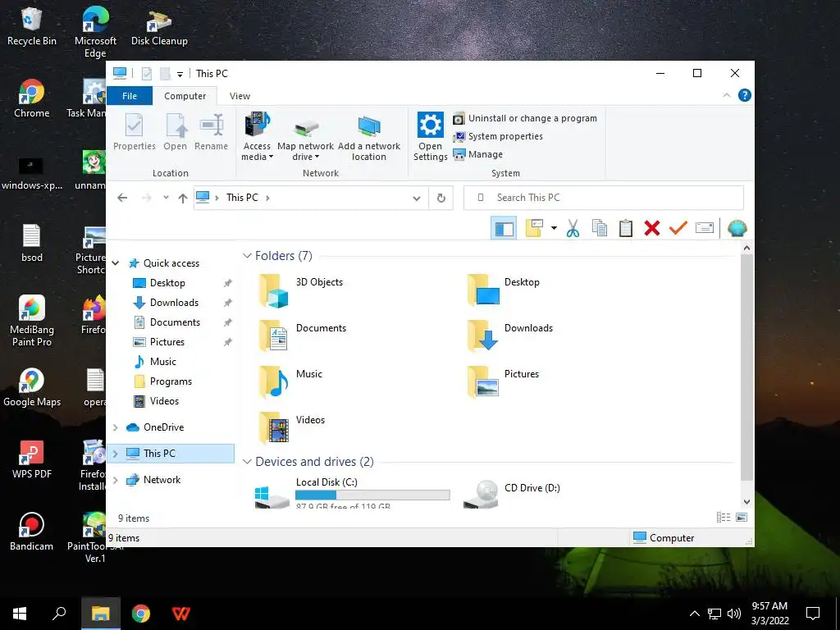Expand the Network tree node
840x630 pixels.
(115, 480)
